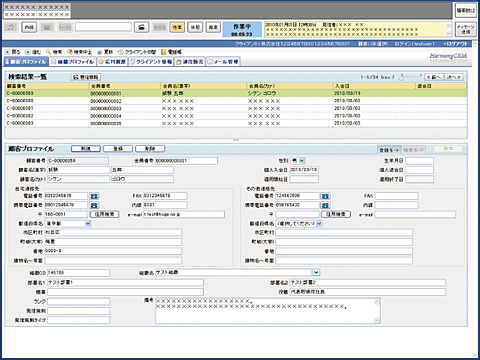Dial home phone 0312345678 via phone icon
This screenshot has height=360, width=480.
point(94,196)
